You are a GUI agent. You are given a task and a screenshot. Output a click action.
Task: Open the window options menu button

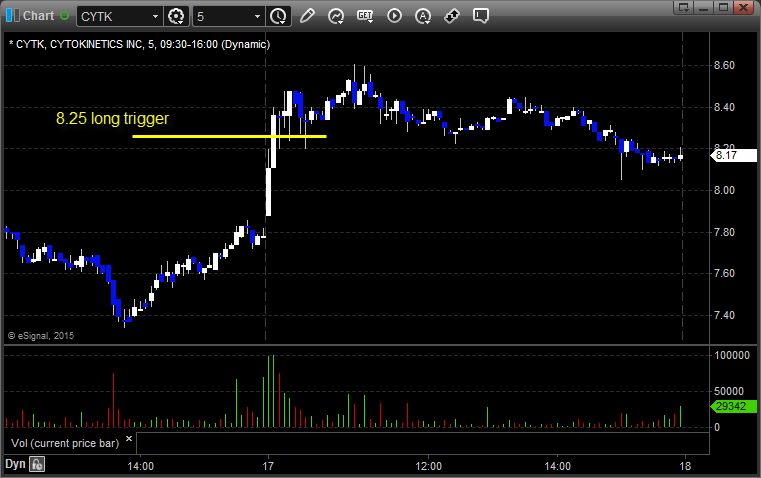684,7
